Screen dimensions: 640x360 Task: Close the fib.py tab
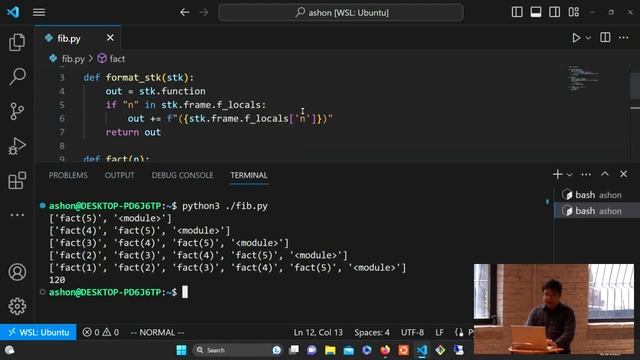pyautogui.click(x=110, y=38)
